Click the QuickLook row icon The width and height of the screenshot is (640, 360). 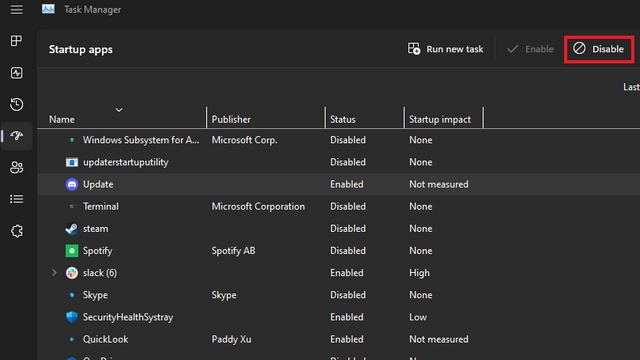[x=72, y=339]
